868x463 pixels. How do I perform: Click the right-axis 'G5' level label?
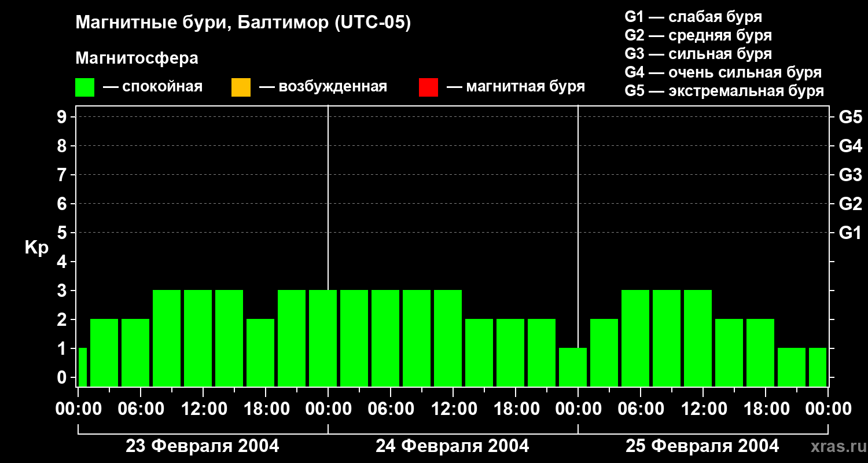pos(850,117)
